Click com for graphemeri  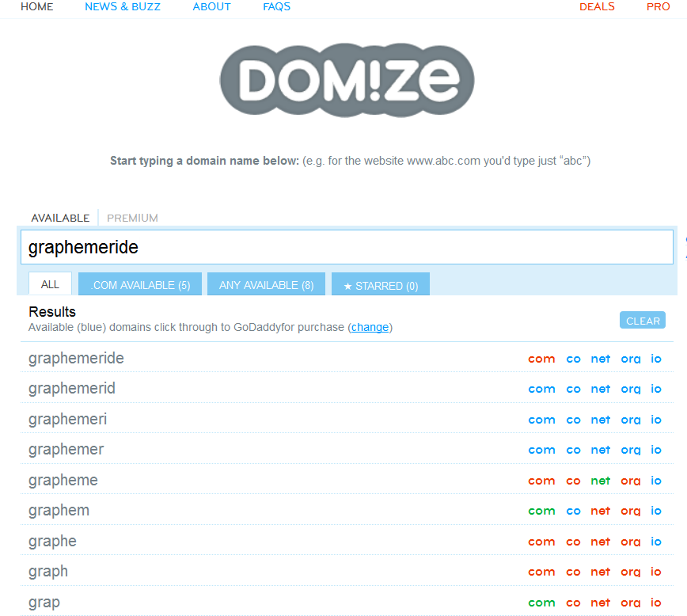[x=541, y=420]
